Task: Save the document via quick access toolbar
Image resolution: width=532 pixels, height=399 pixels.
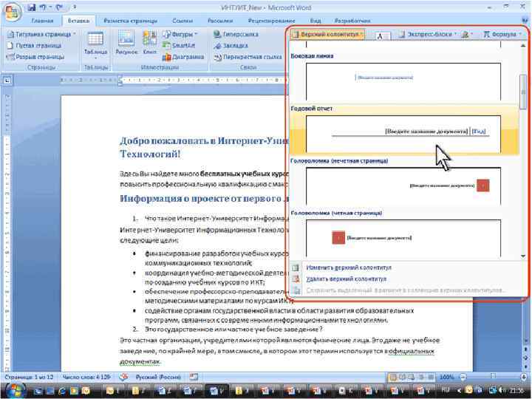Action: (x=31, y=7)
